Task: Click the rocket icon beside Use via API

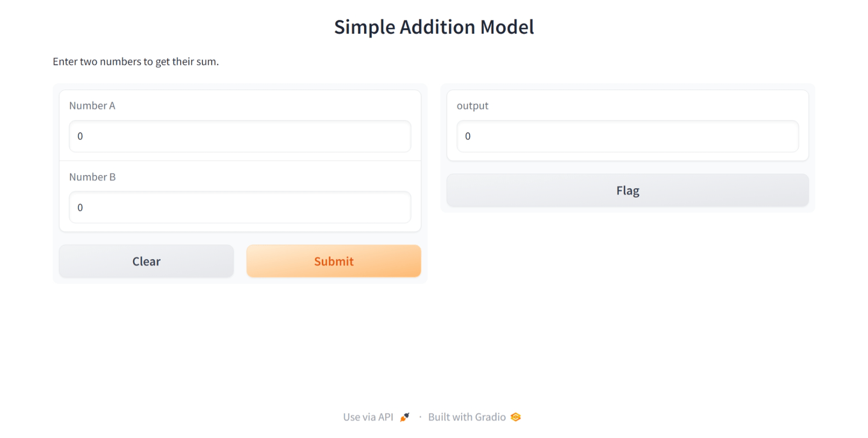Action: 404,417
